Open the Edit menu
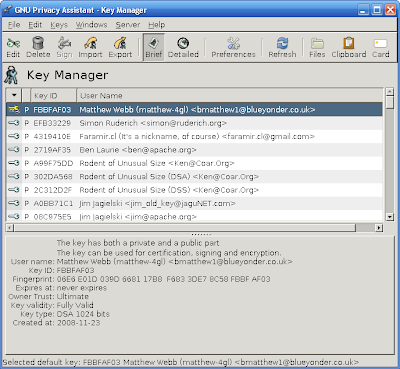The image size is (400, 369). tap(35, 25)
